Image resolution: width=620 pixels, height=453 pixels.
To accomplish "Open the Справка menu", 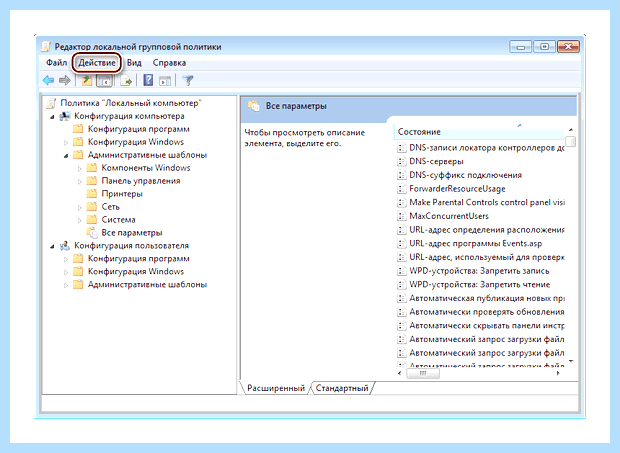I will (169, 62).
